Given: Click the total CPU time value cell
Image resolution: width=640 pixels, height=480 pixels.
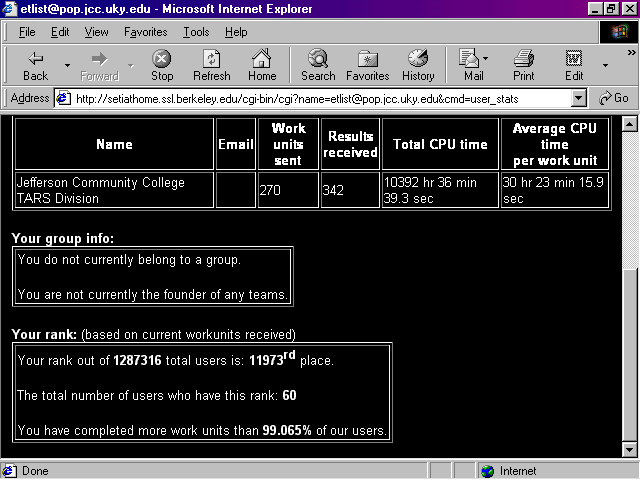Looking at the screenshot, I should (440, 190).
